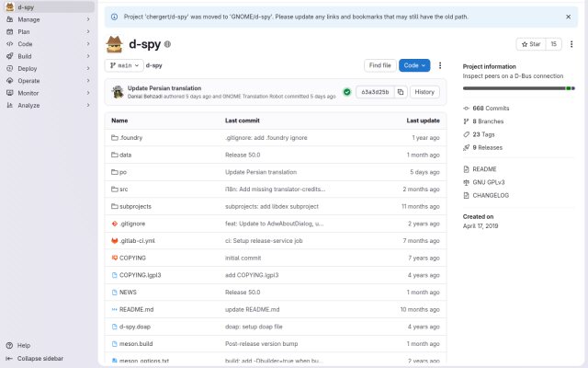Image resolution: width=588 pixels, height=368 pixels.
Task: Dismiss the project moved notice banner
Action: pyautogui.click(x=568, y=17)
